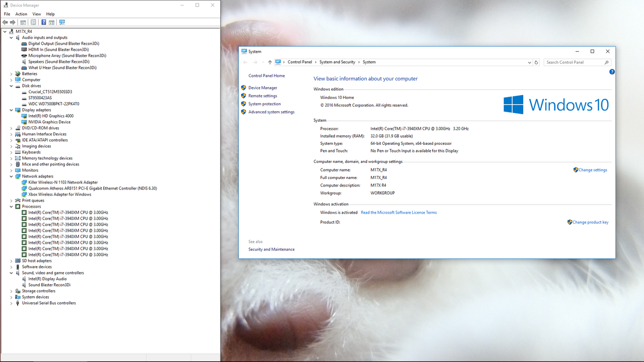The height and width of the screenshot is (362, 644).
Task: Click the Up arrow in System window
Action: point(270,62)
